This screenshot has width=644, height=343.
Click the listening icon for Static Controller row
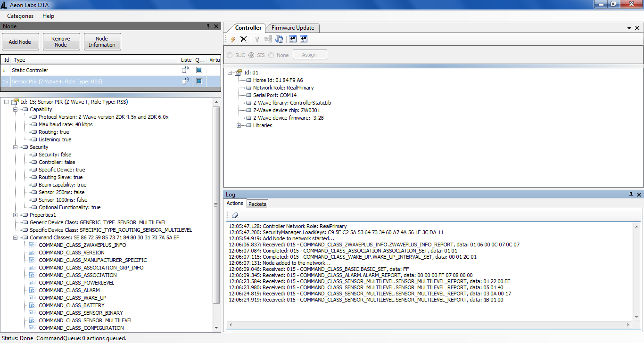point(185,70)
